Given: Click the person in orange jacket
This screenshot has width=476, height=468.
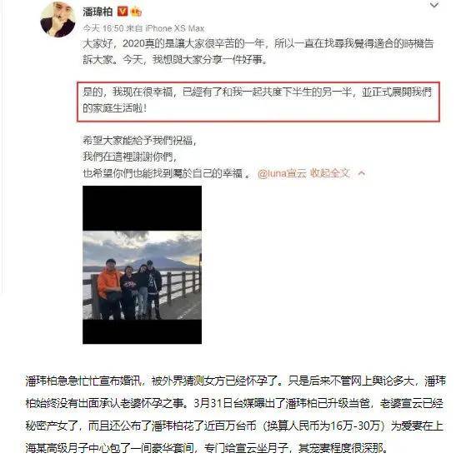Looking at the screenshot, I should 108,288.
